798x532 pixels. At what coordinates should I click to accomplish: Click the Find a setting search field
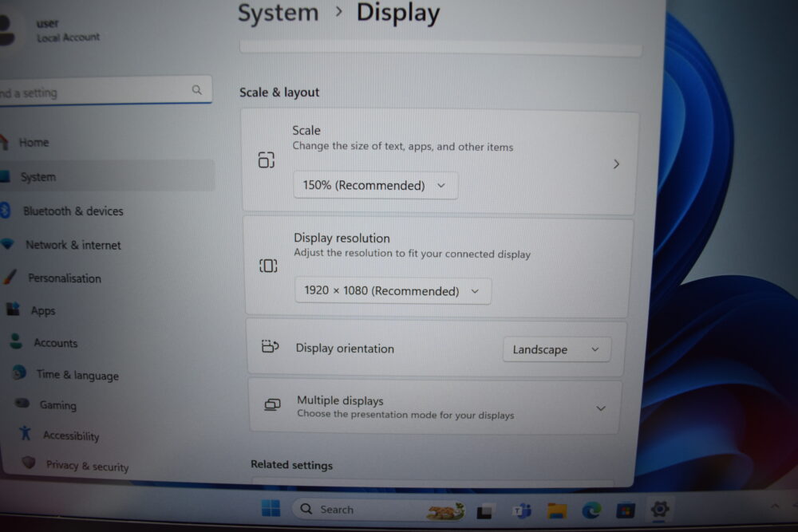(105, 91)
